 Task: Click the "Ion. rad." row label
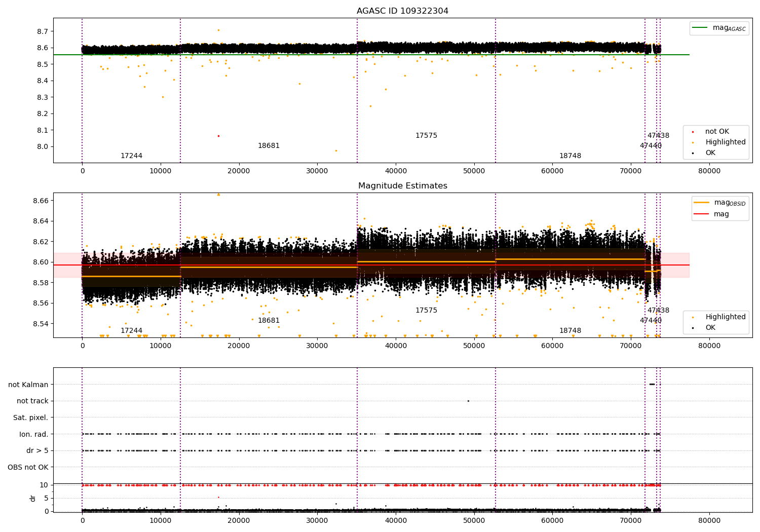click(x=34, y=434)
